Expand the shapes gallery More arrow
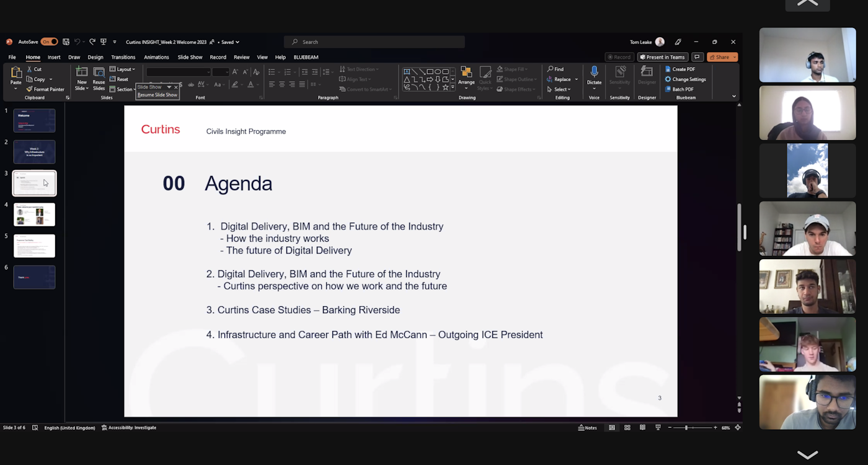Screen dimensions: 868x465 coord(453,87)
